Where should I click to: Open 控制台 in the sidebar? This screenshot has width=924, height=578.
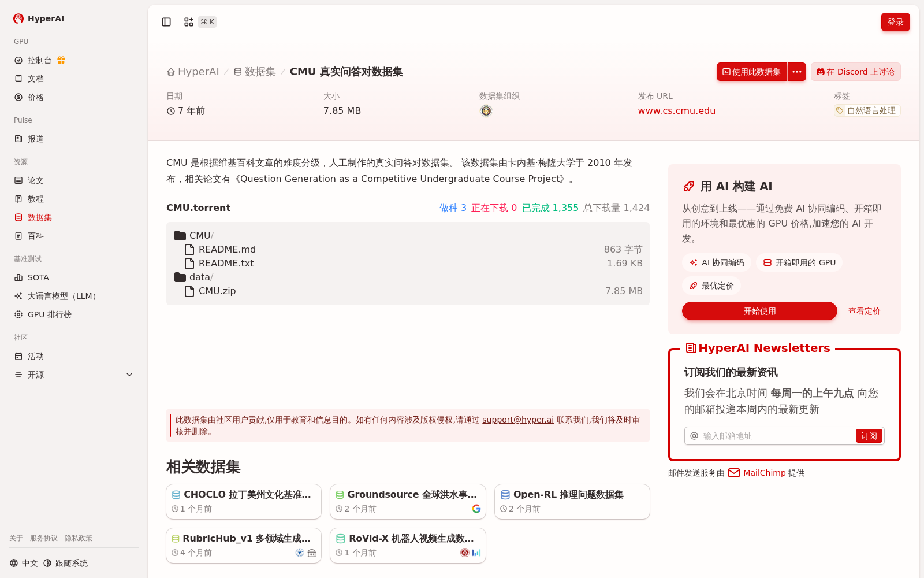[x=39, y=60]
